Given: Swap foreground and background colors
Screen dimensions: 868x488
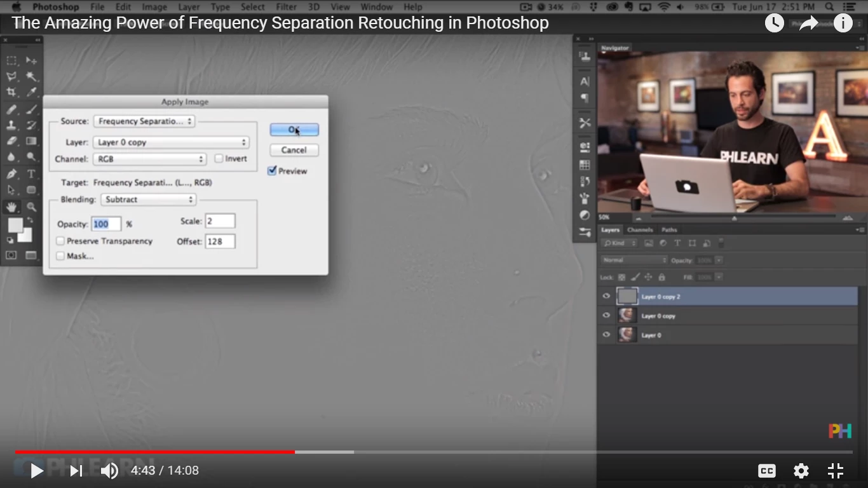Looking at the screenshot, I should pyautogui.click(x=29, y=220).
